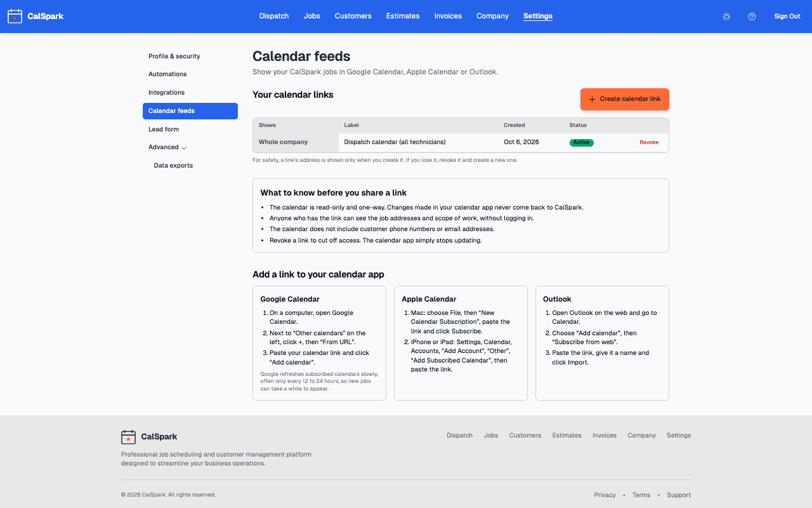Image resolution: width=812 pixels, height=508 pixels.
Task: Open Estimates link in the footer
Action: click(567, 436)
